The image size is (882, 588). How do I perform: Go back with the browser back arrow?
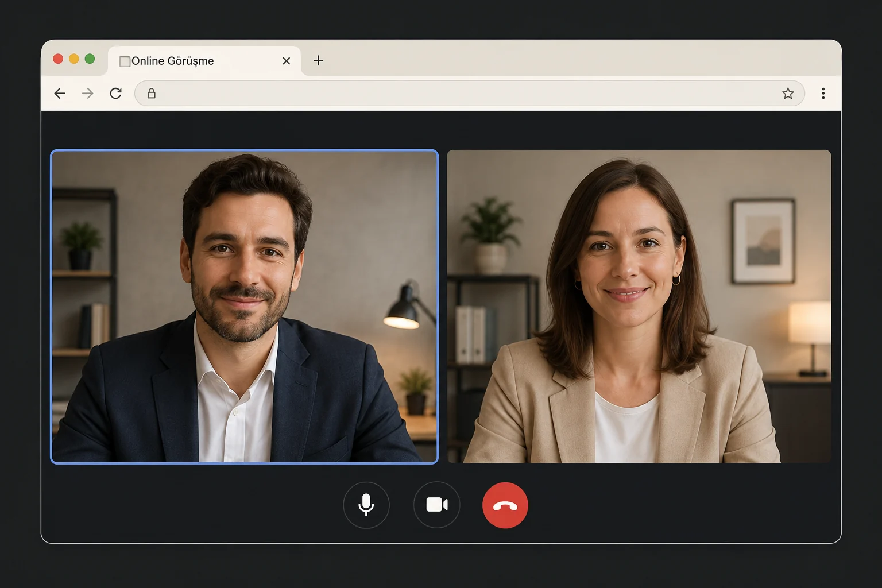click(60, 93)
